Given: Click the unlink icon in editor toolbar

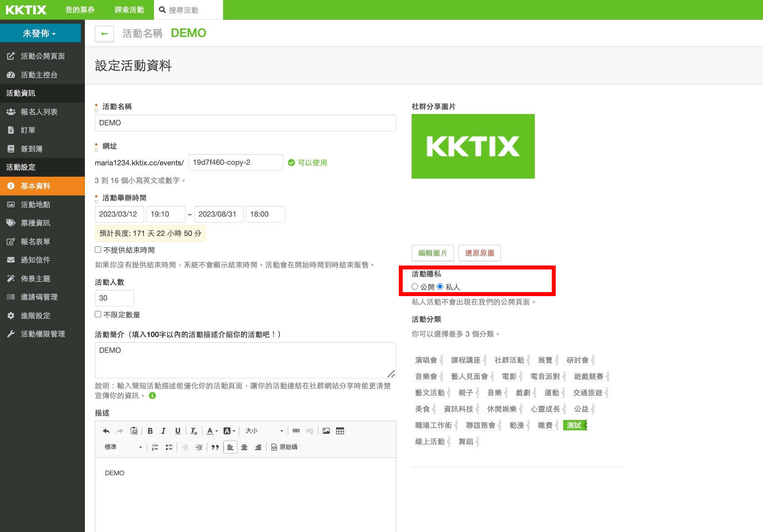Looking at the screenshot, I should pyautogui.click(x=310, y=431).
